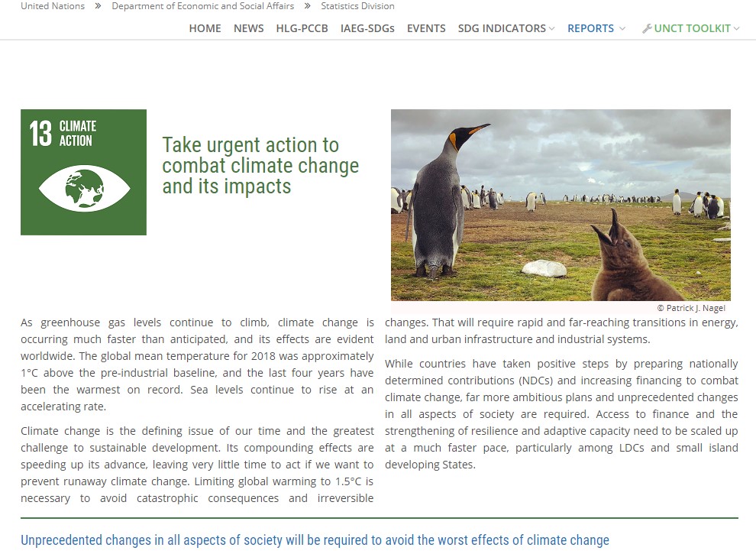Select the HOME menu item
This screenshot has width=756, height=554.
(x=205, y=28)
